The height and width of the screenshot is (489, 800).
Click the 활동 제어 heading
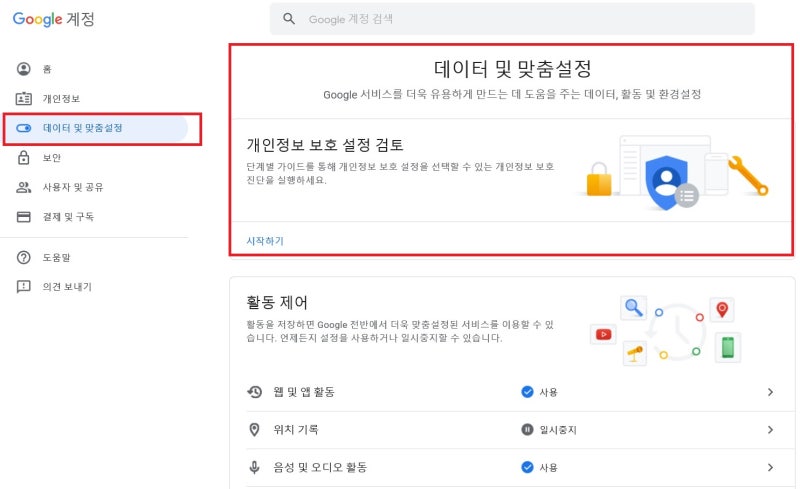tap(277, 303)
